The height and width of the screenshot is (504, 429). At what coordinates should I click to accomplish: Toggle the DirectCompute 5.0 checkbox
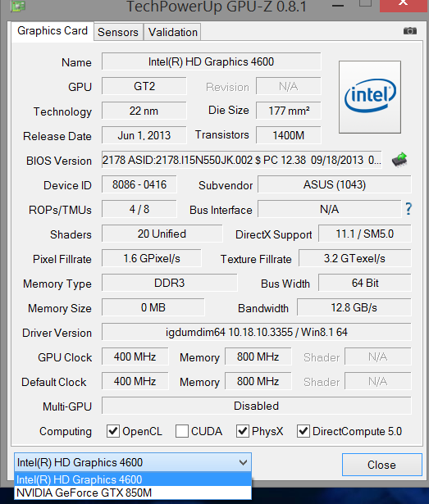(x=303, y=431)
